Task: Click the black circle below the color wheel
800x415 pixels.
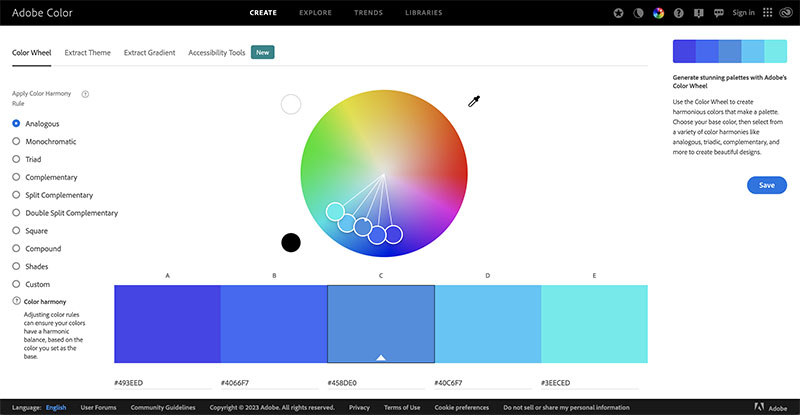Action: coord(291,242)
